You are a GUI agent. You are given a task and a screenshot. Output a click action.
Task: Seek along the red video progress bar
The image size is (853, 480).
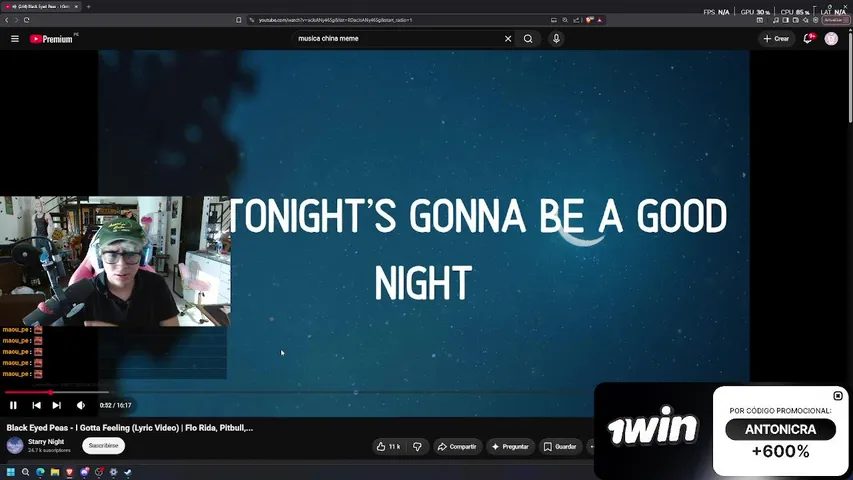tap(27, 392)
